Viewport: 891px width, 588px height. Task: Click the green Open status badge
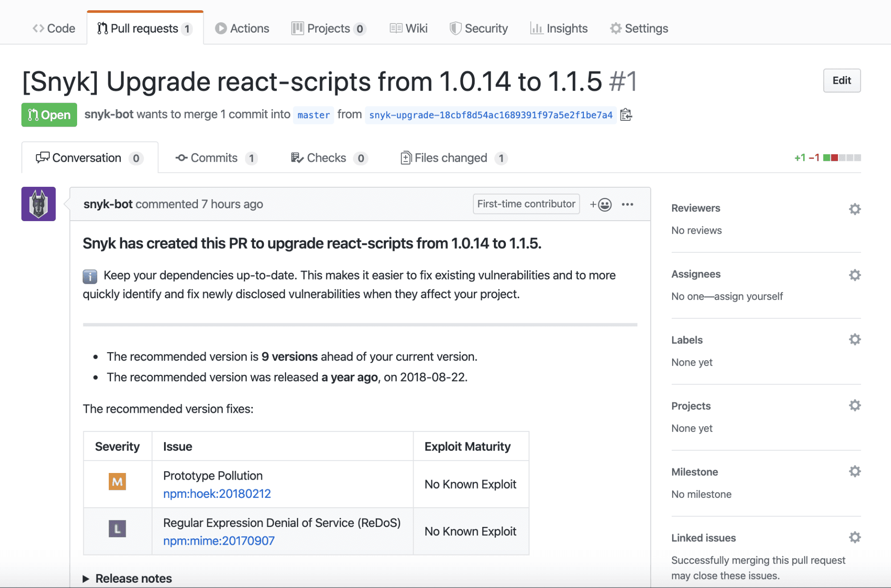tap(49, 115)
